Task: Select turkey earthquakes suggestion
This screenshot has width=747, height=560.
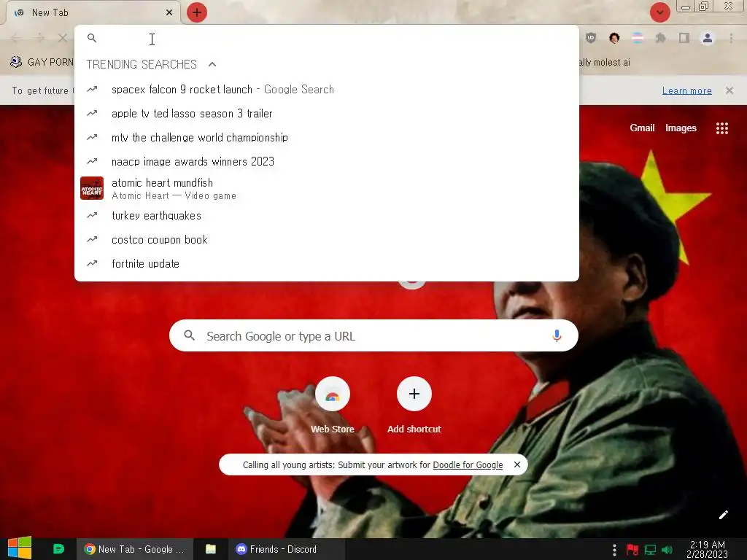Action: (x=327, y=216)
